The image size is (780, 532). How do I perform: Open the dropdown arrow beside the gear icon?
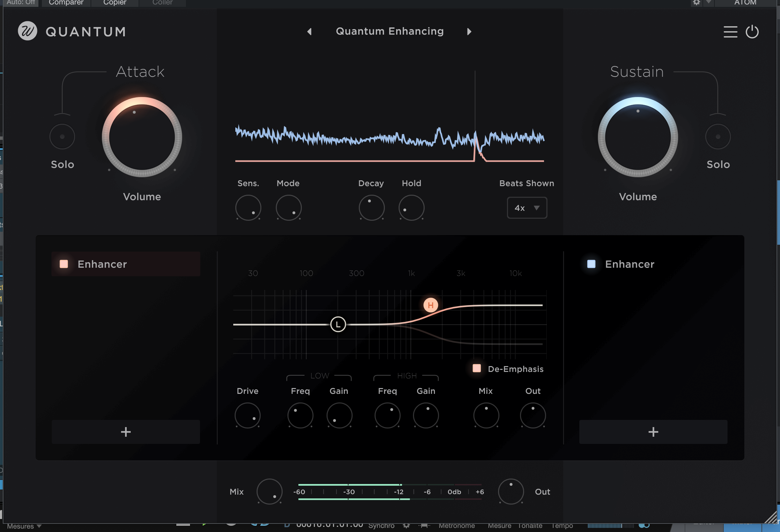(x=708, y=3)
